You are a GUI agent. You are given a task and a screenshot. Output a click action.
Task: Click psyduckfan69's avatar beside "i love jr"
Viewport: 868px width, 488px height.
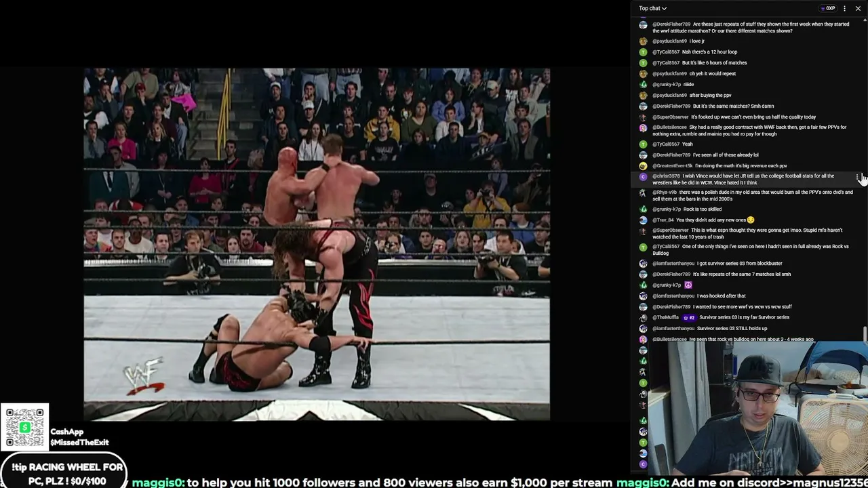pos(643,41)
